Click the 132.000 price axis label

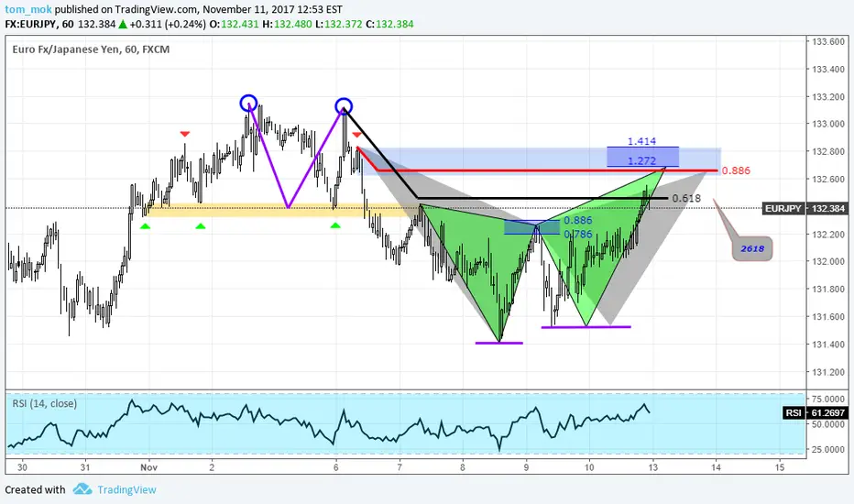[828, 261]
